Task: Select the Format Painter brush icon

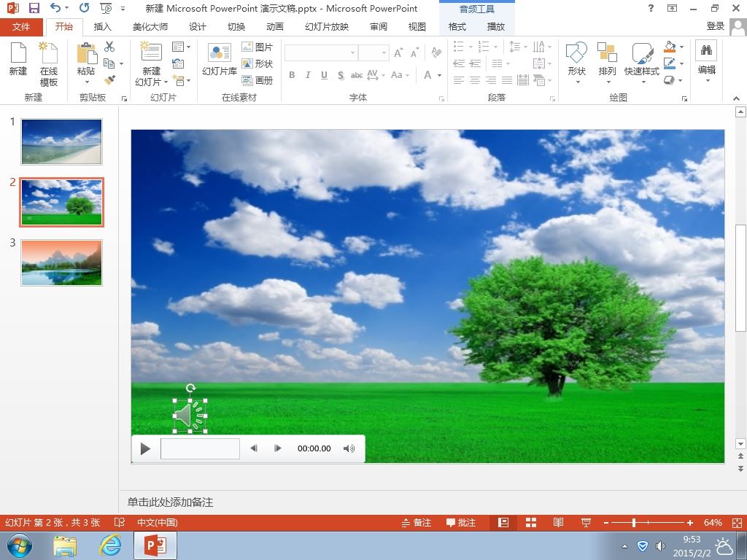Action: [109, 79]
